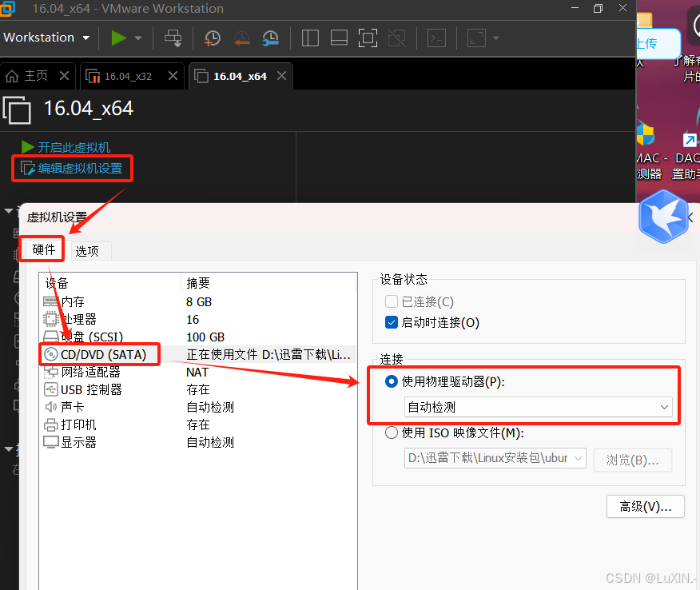The height and width of the screenshot is (590, 700).
Task: Select 使用 ISO 映像文件 radio button
Action: (392, 433)
